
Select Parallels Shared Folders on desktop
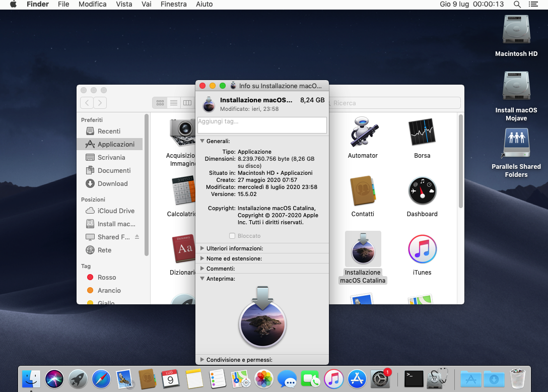click(516, 143)
